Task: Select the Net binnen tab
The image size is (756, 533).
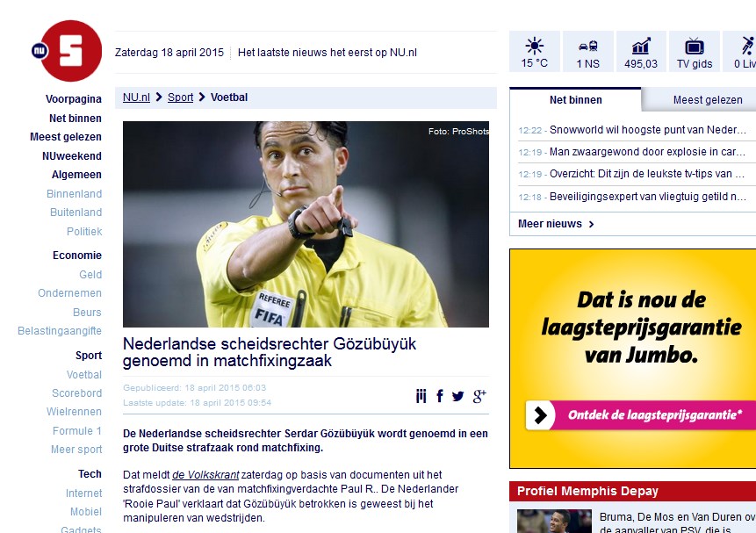Action: (x=576, y=100)
